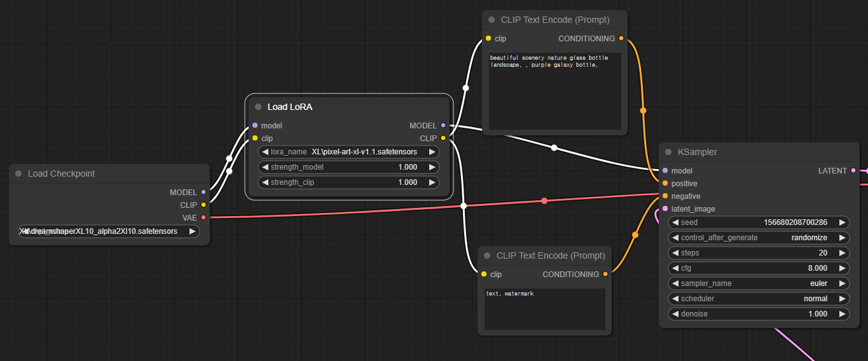Click the midpoint marker on the red VAE link
The width and height of the screenshot is (868, 361).
(544, 201)
